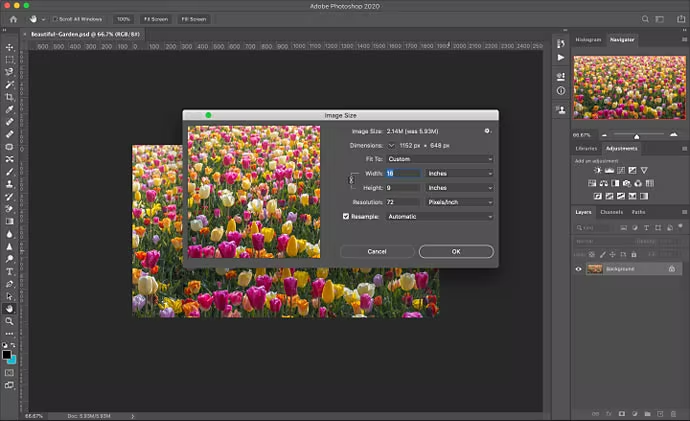Open the Fit To dropdown
Image resolution: width=690 pixels, height=421 pixels.
tap(440, 159)
